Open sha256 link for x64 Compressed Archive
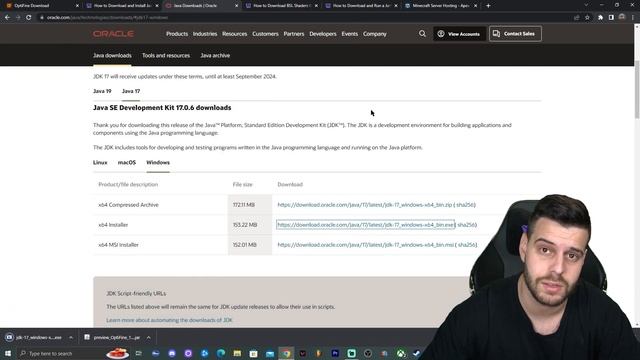 (465, 205)
